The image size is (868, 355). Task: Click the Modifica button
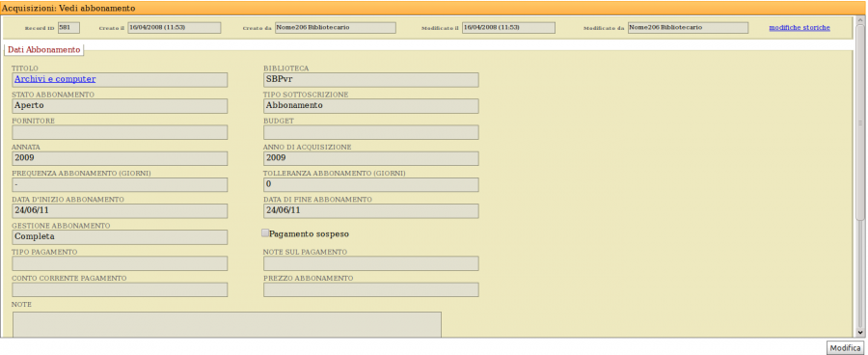[x=845, y=348]
